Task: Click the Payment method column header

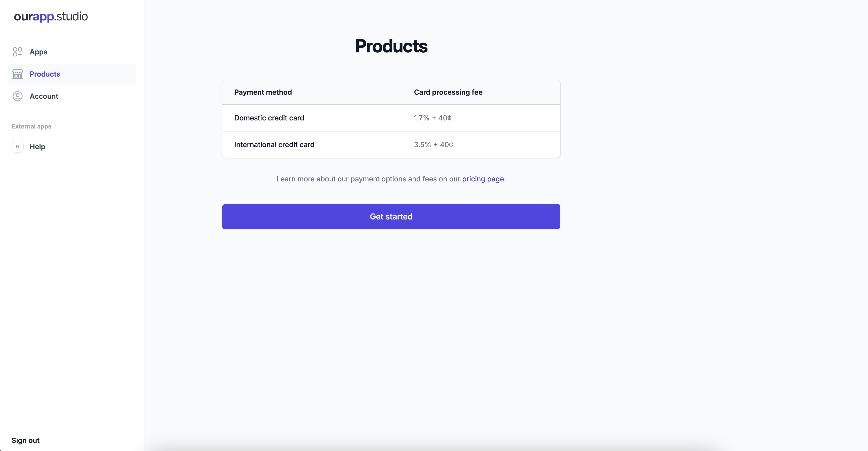Action: [x=263, y=92]
